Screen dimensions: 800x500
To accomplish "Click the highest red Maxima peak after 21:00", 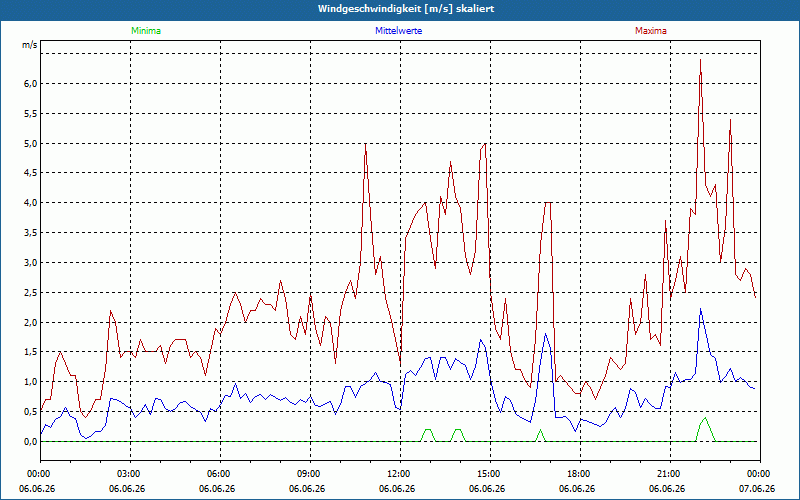I will [x=700, y=60].
